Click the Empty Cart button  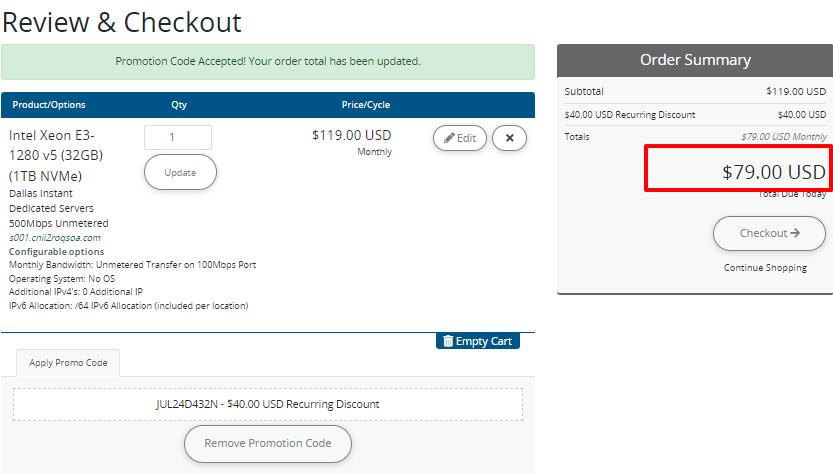coord(478,341)
